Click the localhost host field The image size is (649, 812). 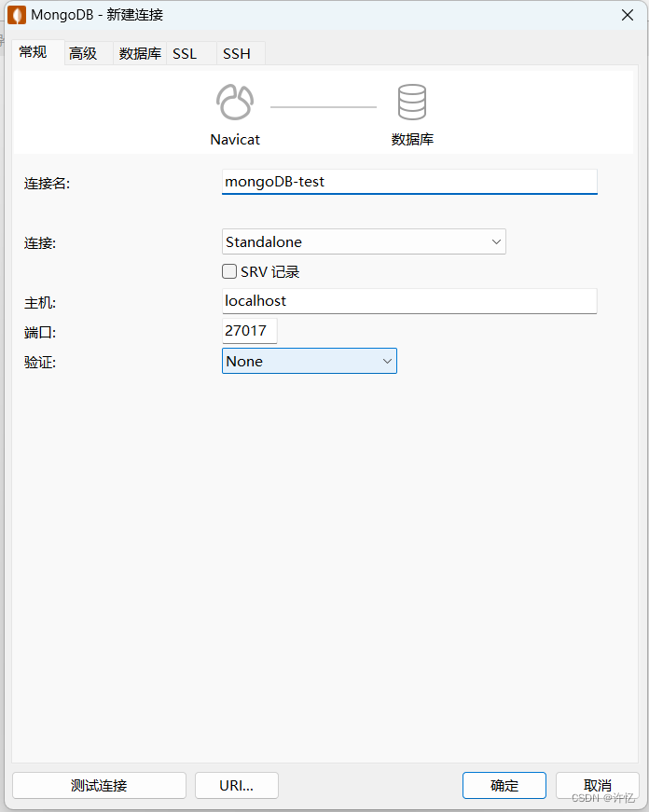409,301
